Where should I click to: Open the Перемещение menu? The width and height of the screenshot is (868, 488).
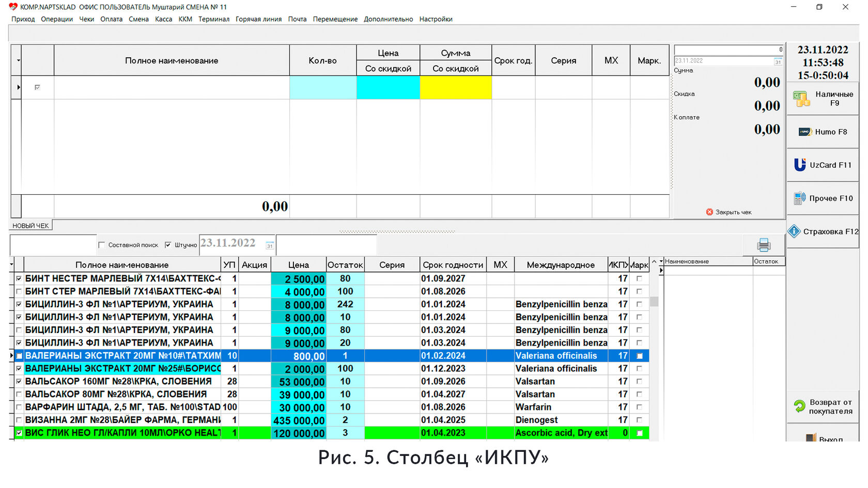pyautogui.click(x=335, y=19)
